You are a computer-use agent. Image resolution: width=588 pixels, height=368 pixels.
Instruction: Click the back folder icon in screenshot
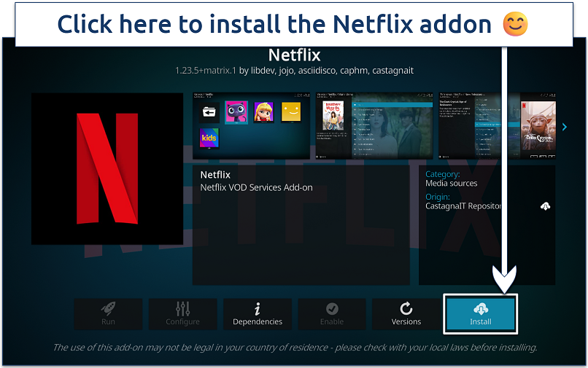[209, 111]
